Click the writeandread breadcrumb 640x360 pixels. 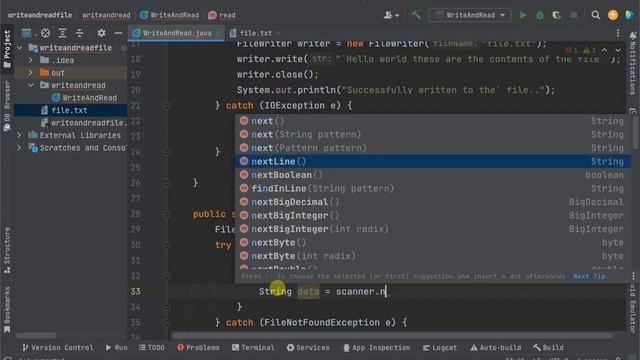click(x=106, y=15)
